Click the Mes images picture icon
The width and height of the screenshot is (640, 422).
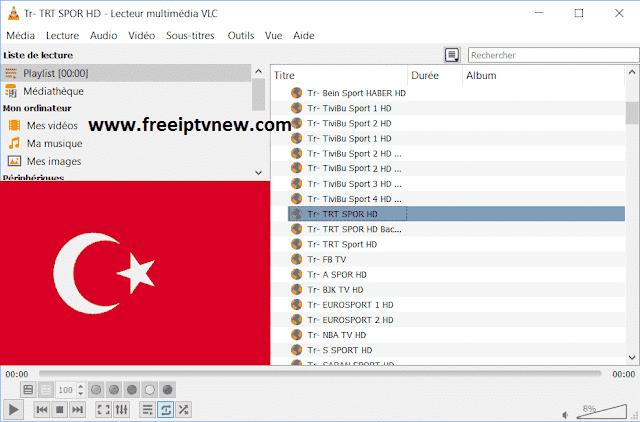(x=14, y=161)
